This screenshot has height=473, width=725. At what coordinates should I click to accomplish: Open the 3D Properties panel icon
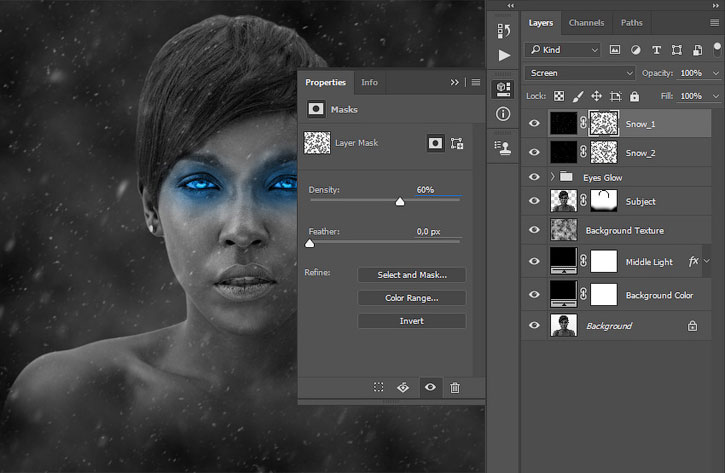click(503, 88)
